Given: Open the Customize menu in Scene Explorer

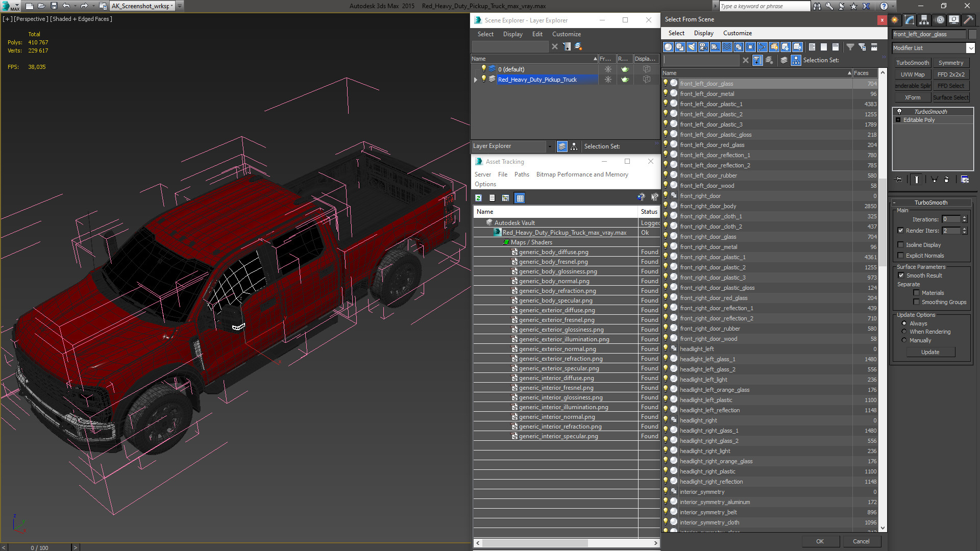Looking at the screenshot, I should 566,34.
